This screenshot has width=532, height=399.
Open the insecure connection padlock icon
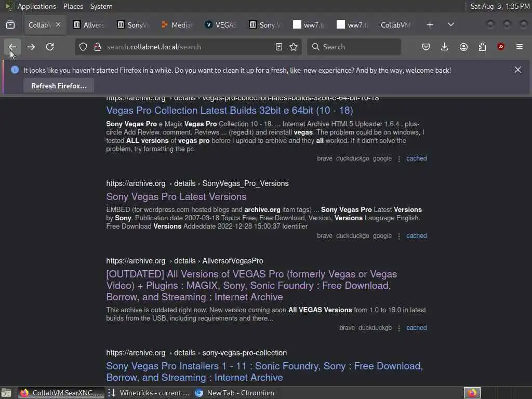97,47
